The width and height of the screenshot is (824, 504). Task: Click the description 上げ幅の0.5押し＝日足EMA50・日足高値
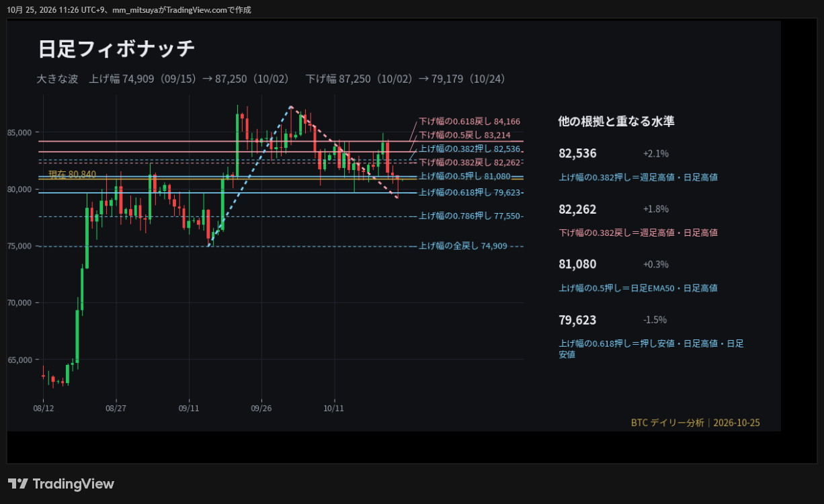click(638, 288)
